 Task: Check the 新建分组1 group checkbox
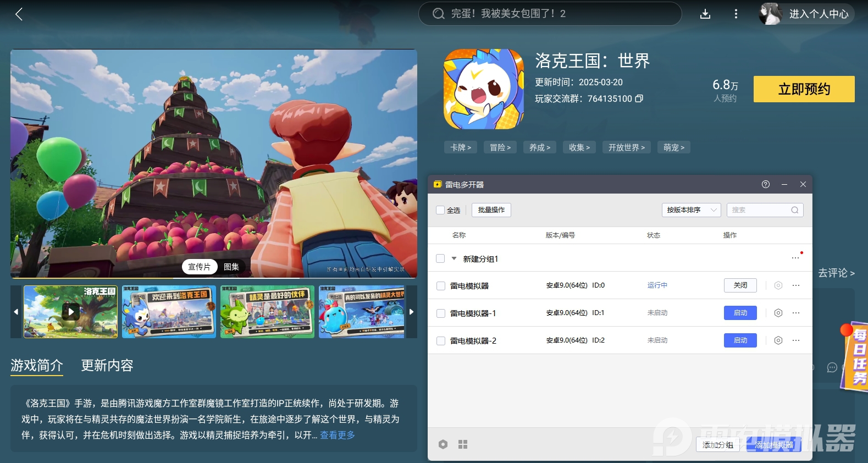click(440, 258)
